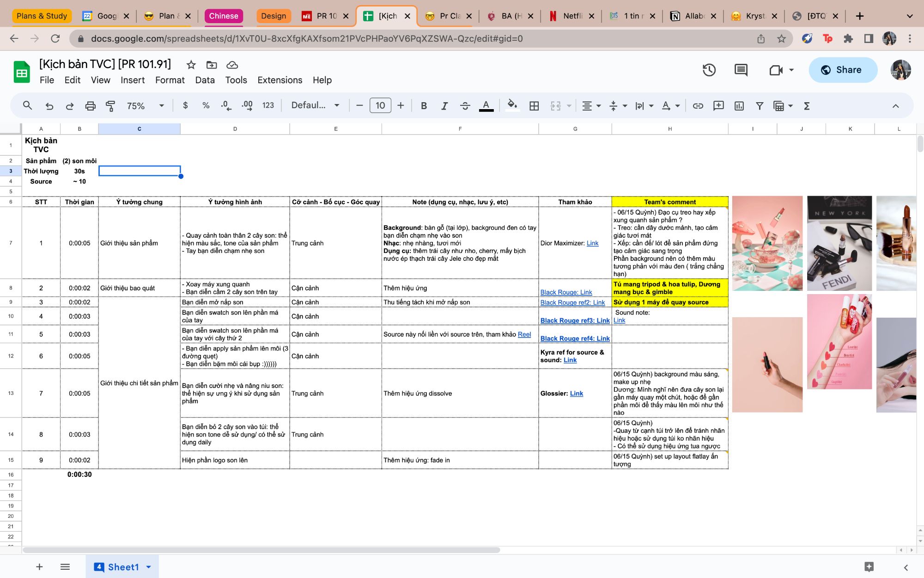This screenshot has height=578, width=924.
Task: Open the Black Rouge ref3 Link
Action: click(x=575, y=320)
